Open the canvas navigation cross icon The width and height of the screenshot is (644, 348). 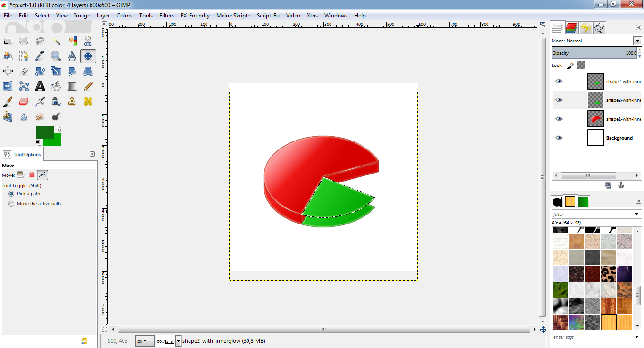(543, 330)
